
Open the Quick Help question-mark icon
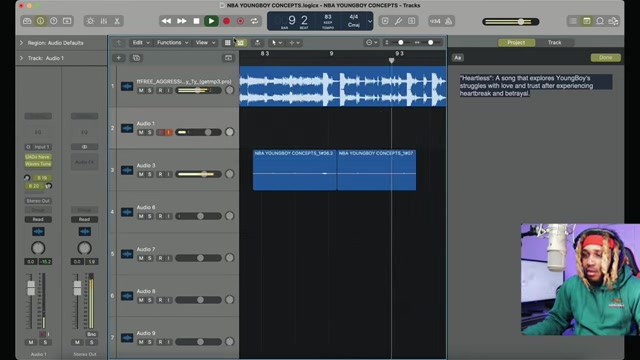click(53, 21)
